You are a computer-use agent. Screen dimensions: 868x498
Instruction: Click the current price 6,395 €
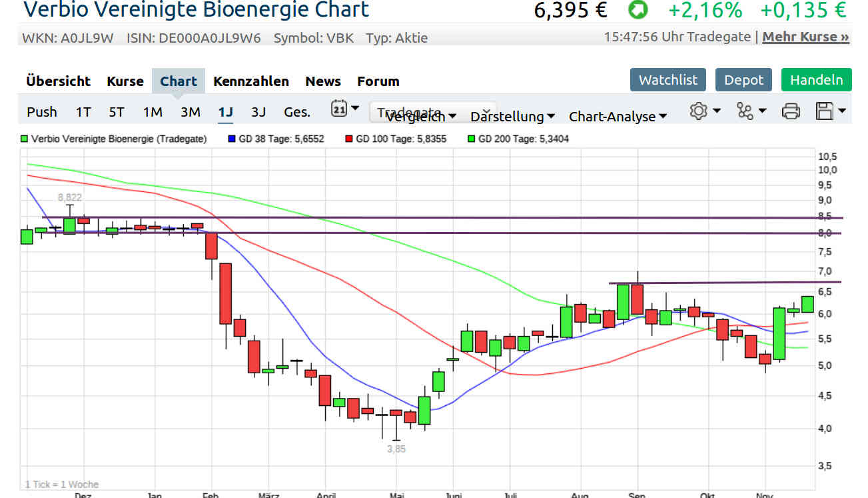click(x=571, y=10)
